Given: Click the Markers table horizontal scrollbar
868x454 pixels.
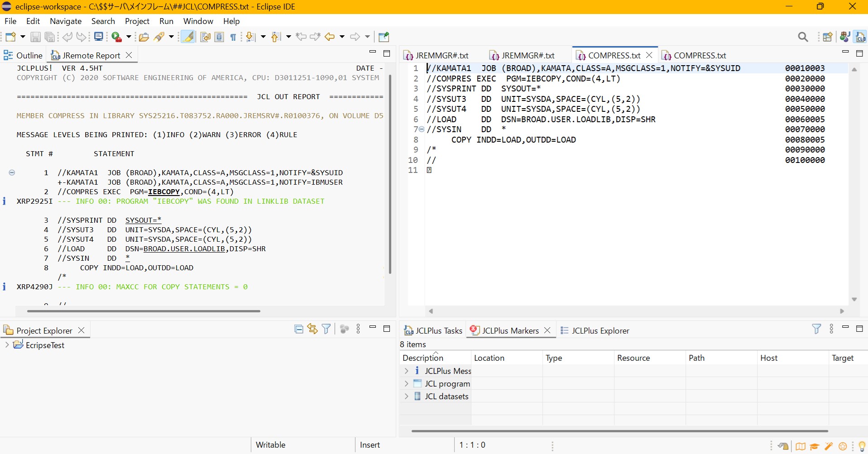Looking at the screenshot, I should (619, 431).
